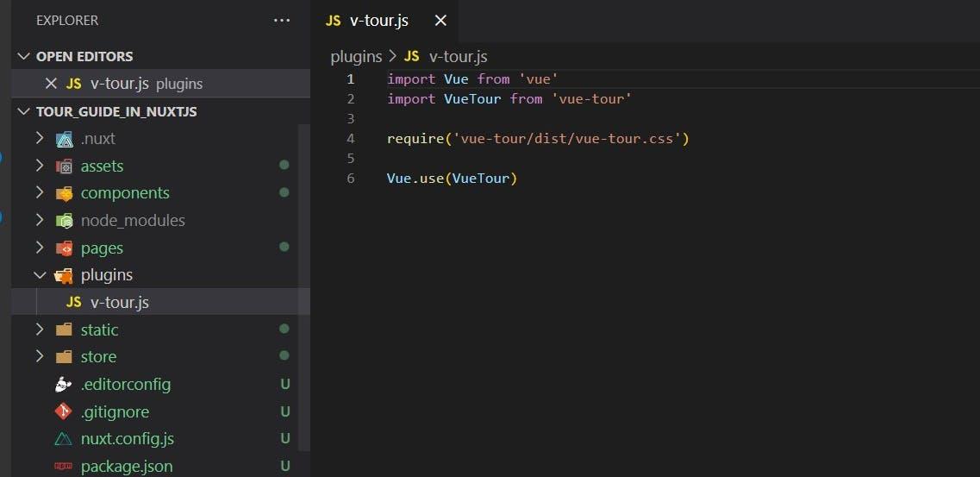Expand the .nuxt folder chevron
This screenshot has height=477, width=980.
pos(40,138)
